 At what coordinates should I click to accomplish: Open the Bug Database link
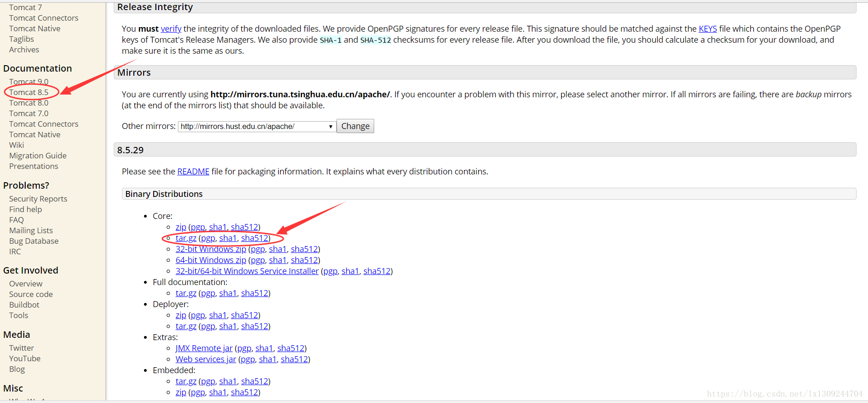point(33,241)
